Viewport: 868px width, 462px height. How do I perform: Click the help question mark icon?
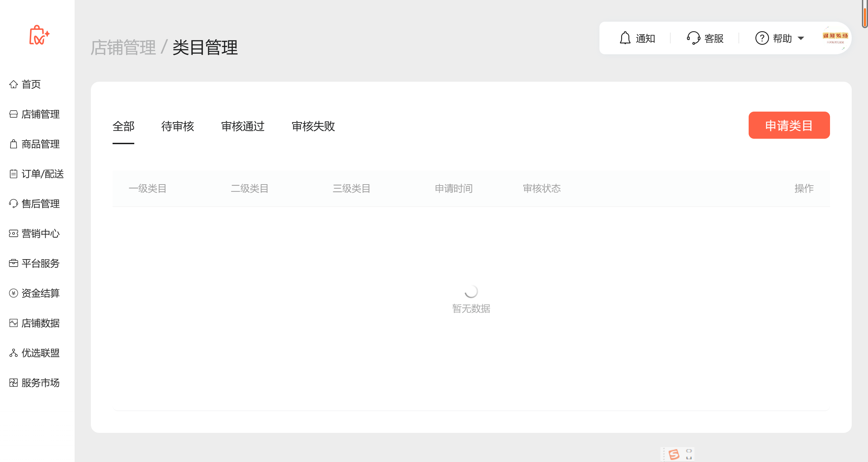point(762,38)
